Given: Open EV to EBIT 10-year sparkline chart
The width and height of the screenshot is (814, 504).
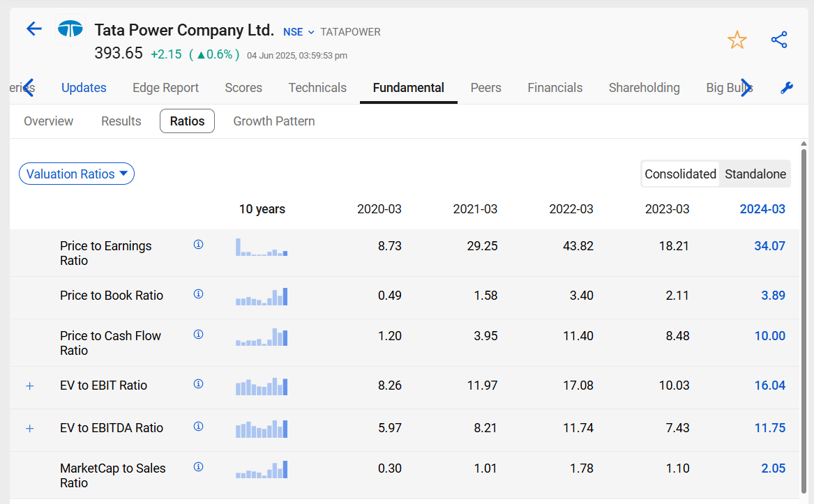Looking at the screenshot, I should [262, 386].
